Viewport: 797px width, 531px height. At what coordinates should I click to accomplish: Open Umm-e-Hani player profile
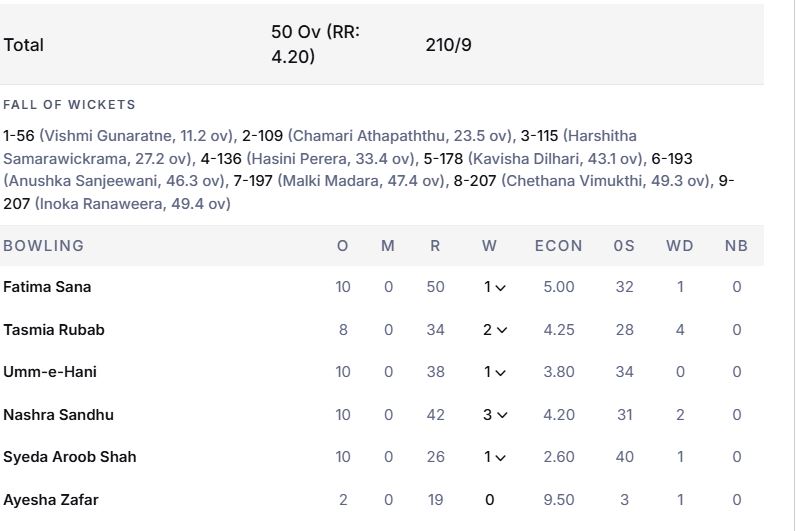(50, 372)
